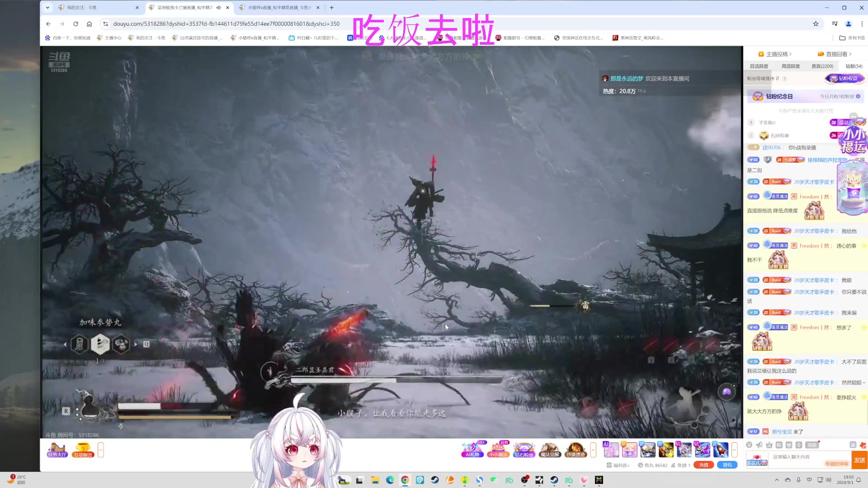The height and width of the screenshot is (488, 868).
Task: Select the rocket gift thumbnail
Action: [x=721, y=450]
